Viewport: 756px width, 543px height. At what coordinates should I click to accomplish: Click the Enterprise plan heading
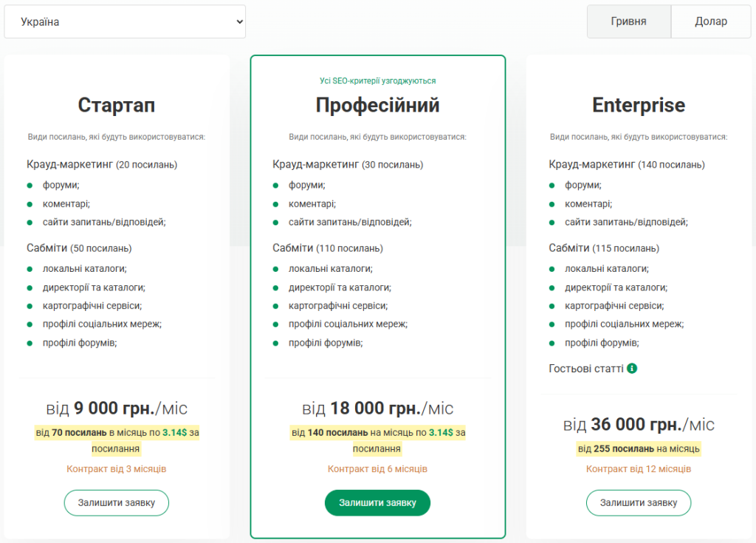pyautogui.click(x=639, y=105)
